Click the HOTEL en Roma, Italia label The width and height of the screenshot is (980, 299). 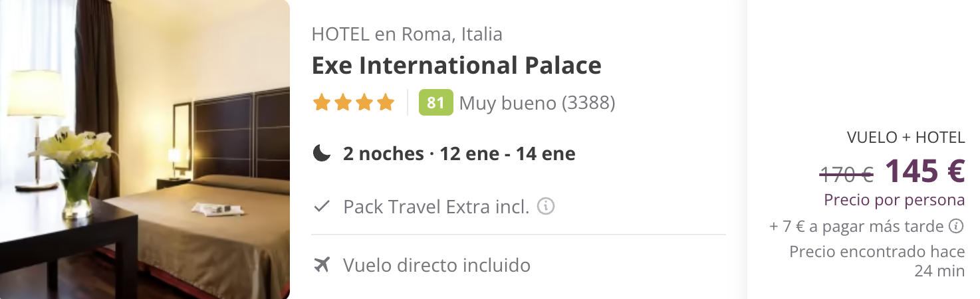coord(407,34)
